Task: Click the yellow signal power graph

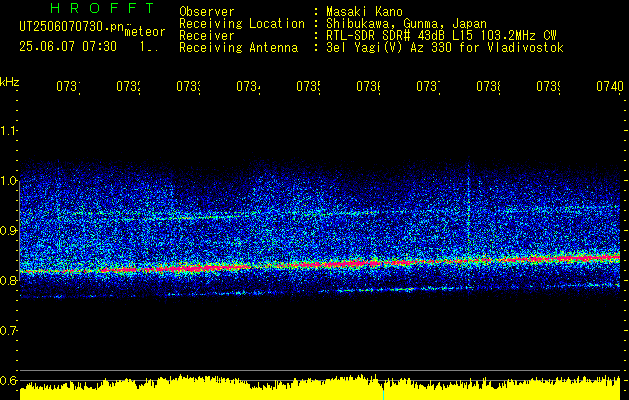Action: pyautogui.click(x=320, y=388)
